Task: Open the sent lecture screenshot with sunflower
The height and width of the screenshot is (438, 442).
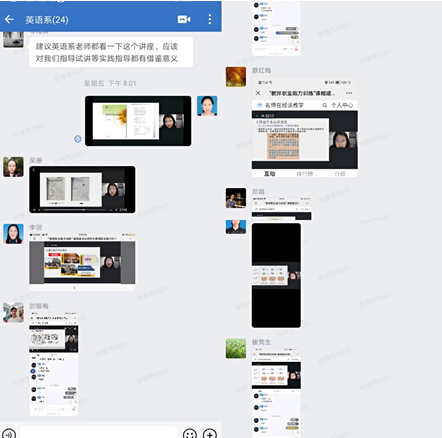Action: (138, 121)
